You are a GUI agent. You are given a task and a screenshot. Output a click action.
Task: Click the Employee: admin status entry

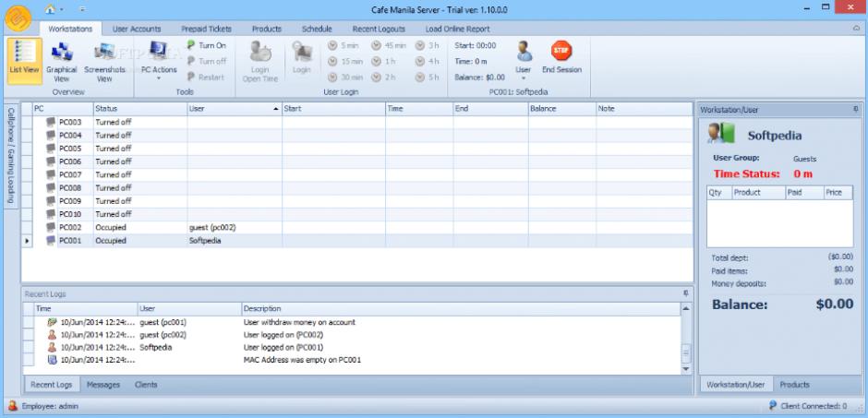pos(43,406)
